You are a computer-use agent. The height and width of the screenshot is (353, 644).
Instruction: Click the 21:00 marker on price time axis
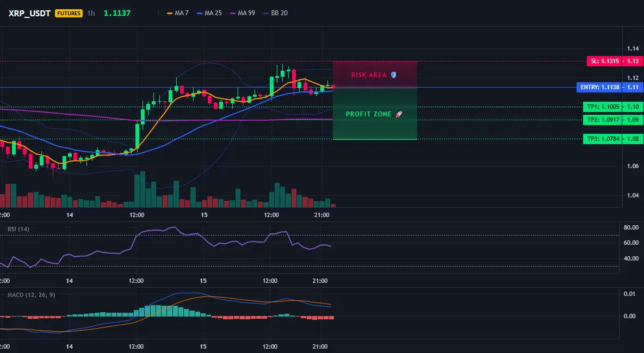(321, 215)
